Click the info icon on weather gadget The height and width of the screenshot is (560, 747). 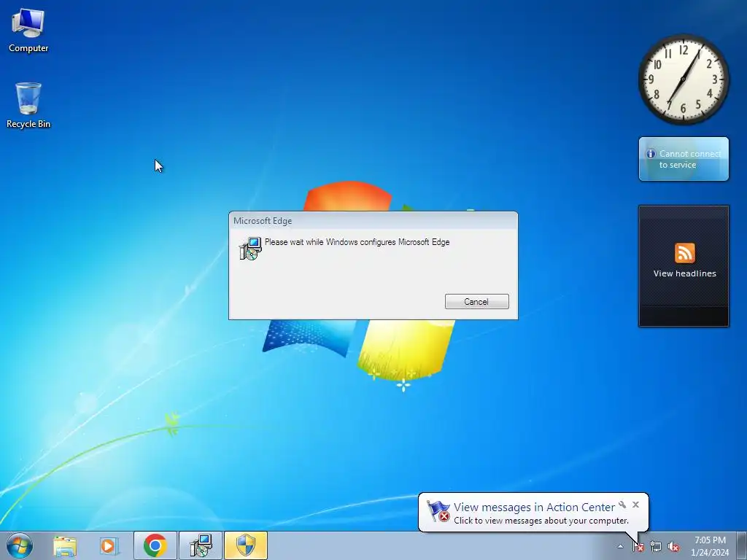coord(650,154)
